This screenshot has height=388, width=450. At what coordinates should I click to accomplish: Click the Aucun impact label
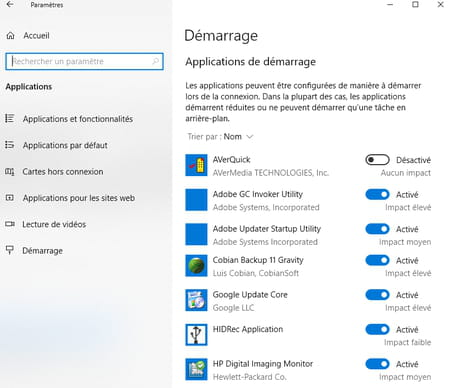click(x=406, y=173)
